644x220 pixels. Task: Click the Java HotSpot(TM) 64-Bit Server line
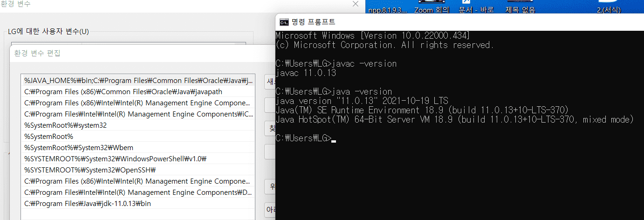455,120
